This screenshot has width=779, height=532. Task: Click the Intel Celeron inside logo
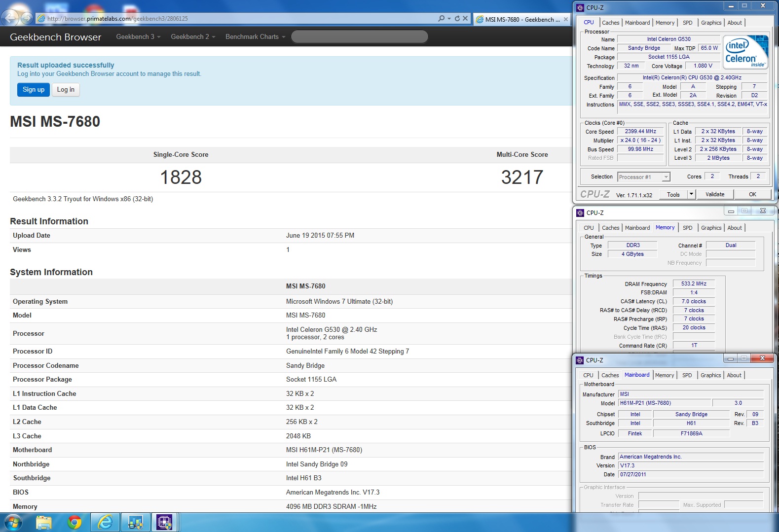tap(745, 52)
